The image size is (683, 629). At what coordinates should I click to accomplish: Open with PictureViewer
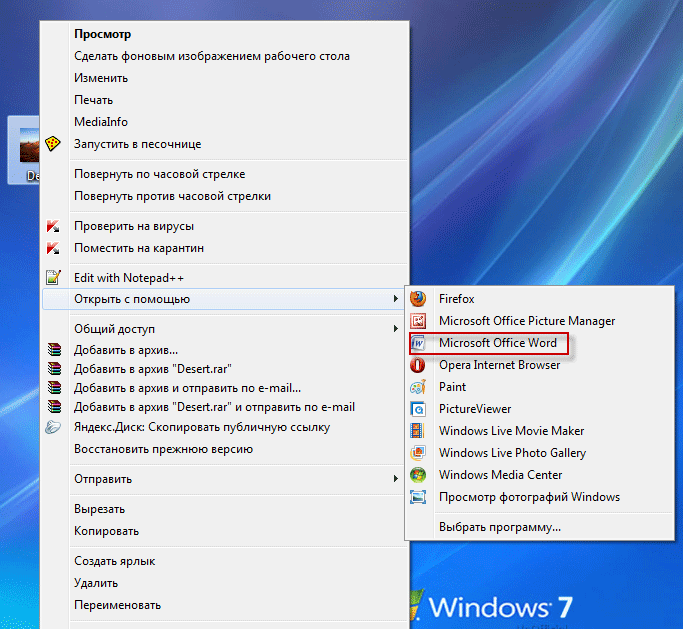click(x=475, y=409)
